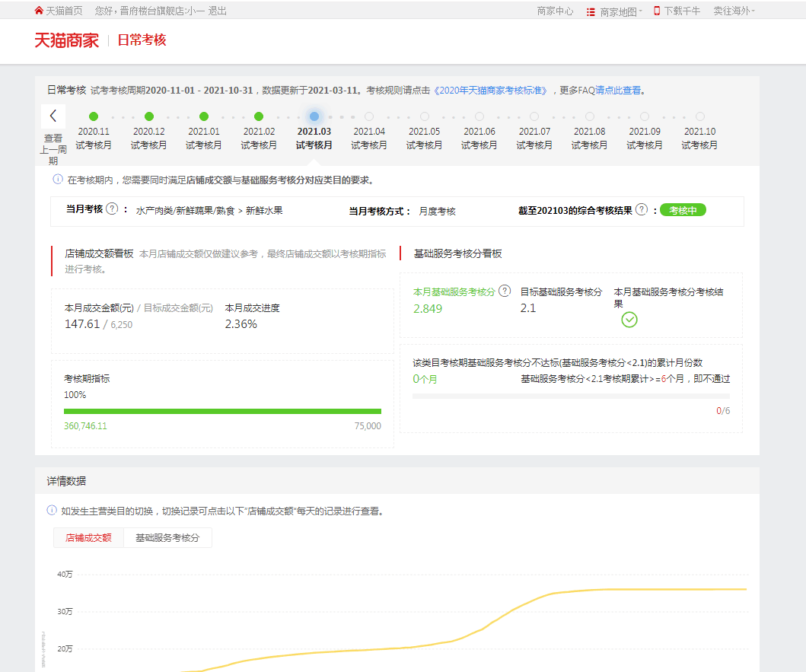
Task: Select the current 2021.03 timeline month
Action: coord(314,116)
